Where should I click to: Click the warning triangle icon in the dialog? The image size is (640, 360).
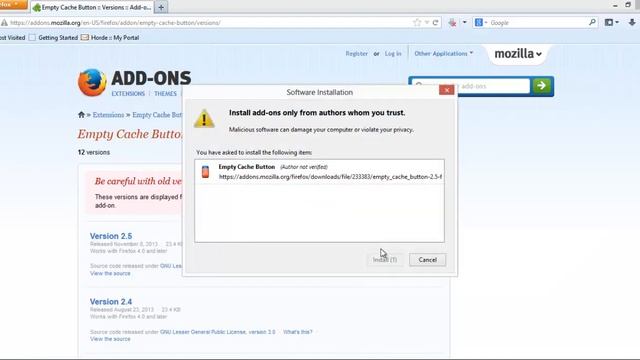click(x=204, y=118)
